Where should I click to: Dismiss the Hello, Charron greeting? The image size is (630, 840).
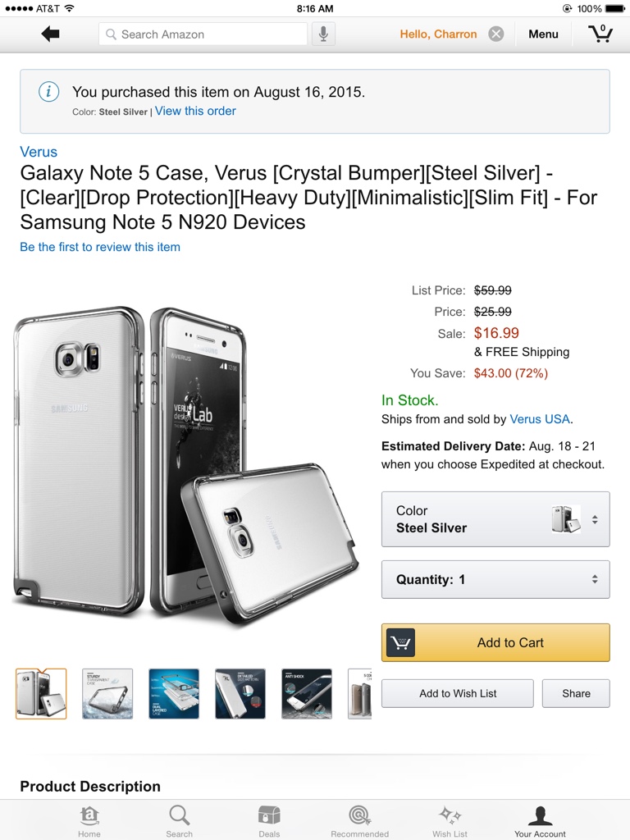(x=496, y=34)
